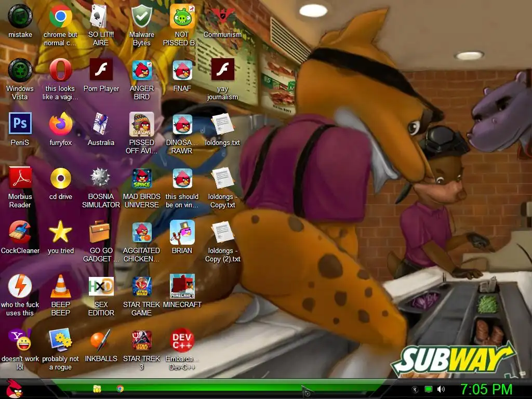Select the 'you tried' star icon
Image resolution: width=532 pixels, height=399 pixels.
60,232
